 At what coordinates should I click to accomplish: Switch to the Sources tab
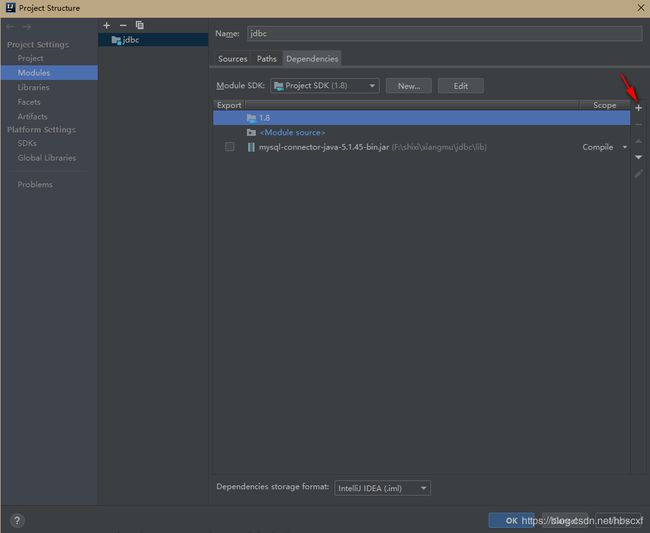coord(233,59)
